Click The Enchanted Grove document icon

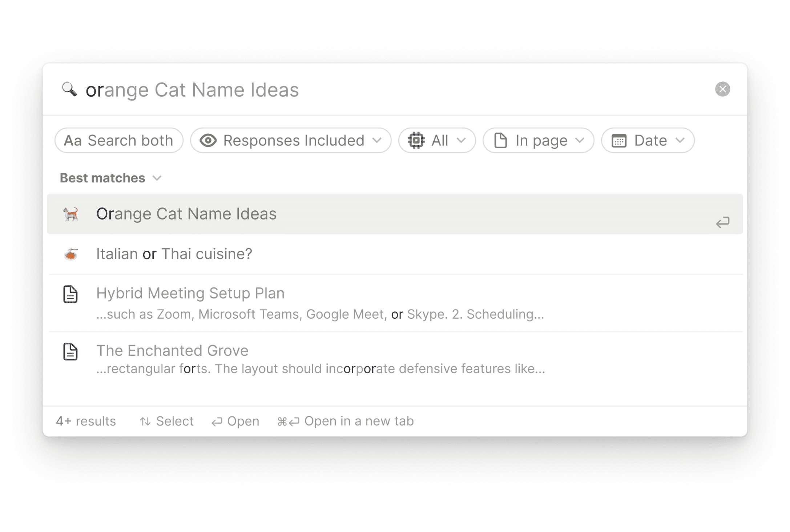[x=70, y=352]
